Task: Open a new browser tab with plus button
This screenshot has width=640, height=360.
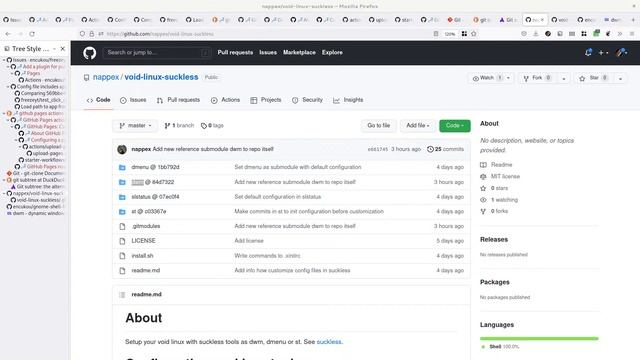Action: click(633, 20)
